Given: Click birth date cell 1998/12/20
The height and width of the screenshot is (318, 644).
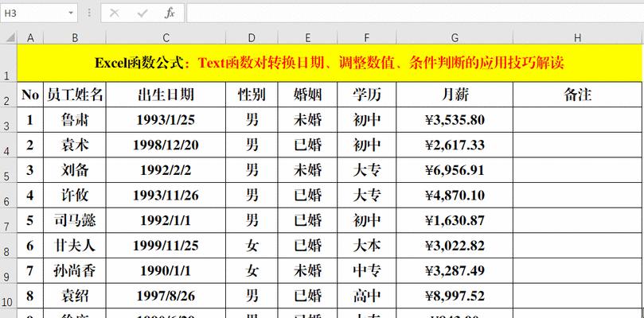Looking at the screenshot, I should 166,145.
